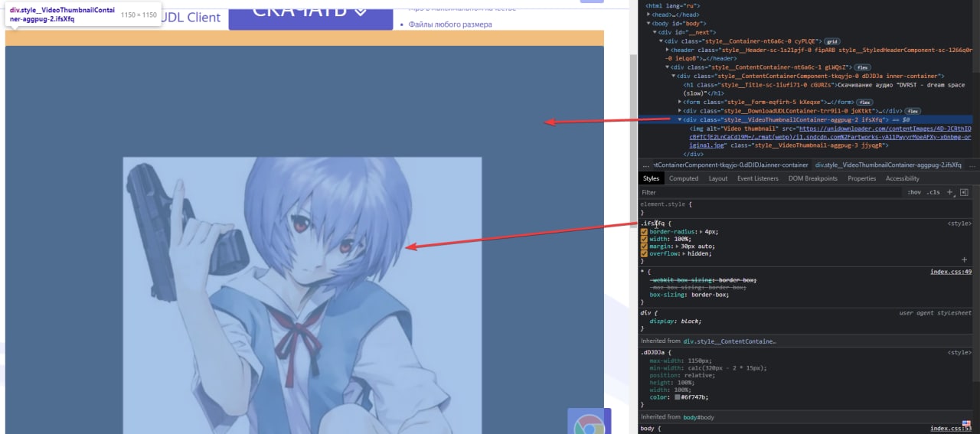
Task: Open the DOM Breakpoints tab
Action: [x=813, y=178]
